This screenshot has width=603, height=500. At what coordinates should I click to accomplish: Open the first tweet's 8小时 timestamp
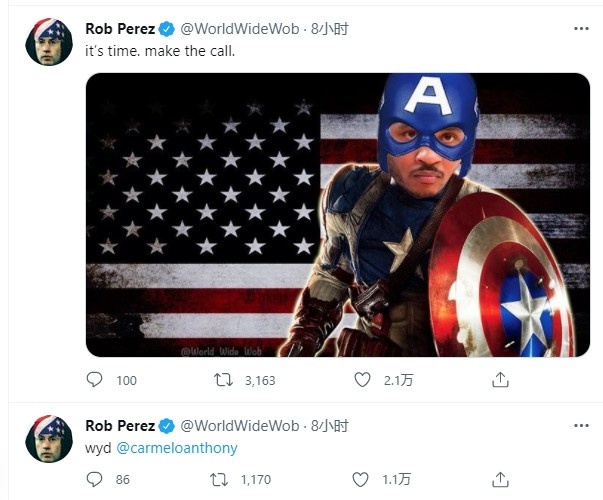tap(329, 28)
